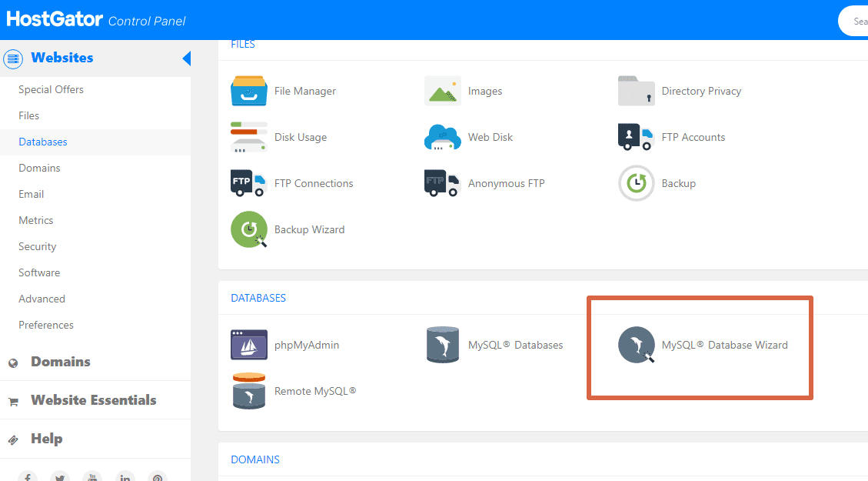Click the search field in header

click(x=855, y=22)
